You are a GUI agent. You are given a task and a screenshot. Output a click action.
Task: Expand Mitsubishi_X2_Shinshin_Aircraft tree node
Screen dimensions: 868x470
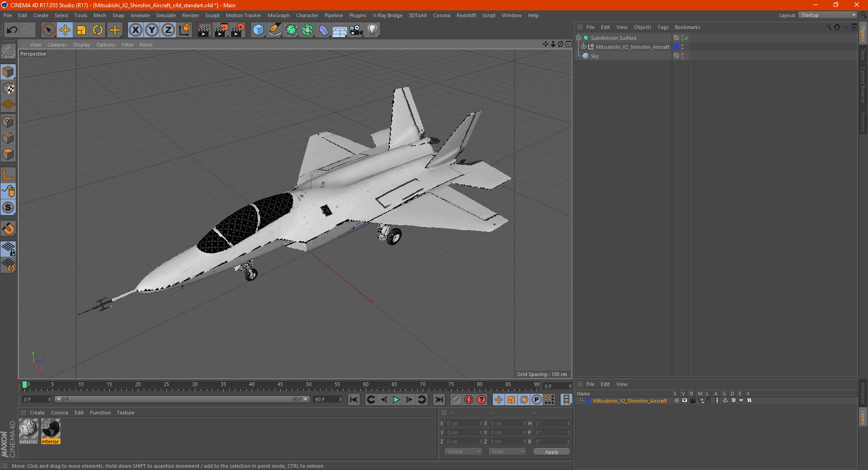583,47
